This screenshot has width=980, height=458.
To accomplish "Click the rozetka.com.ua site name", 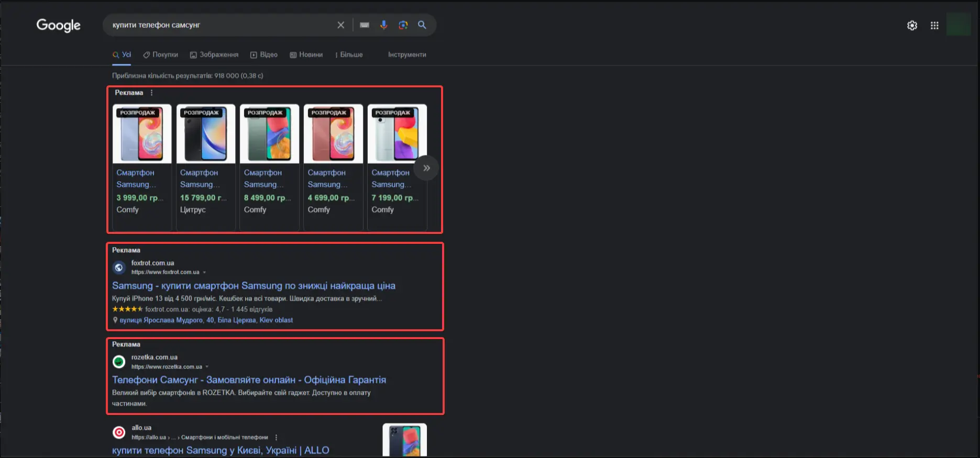I will click(x=154, y=357).
